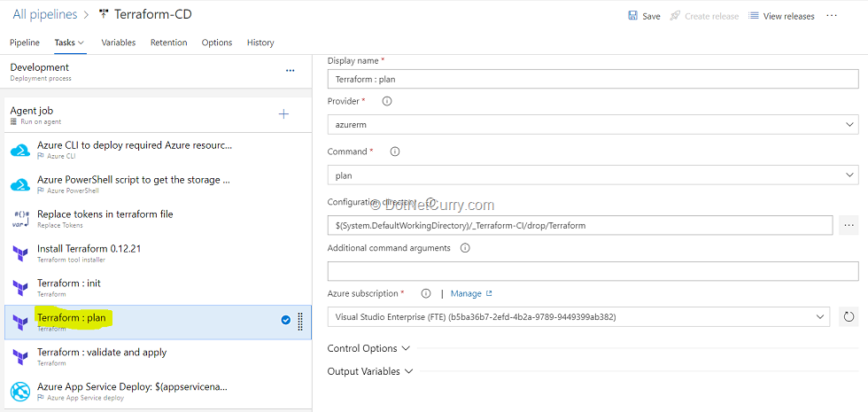Select Replace tokens in terraform file task
Viewport: 868px width, 412px height.
click(x=158, y=219)
